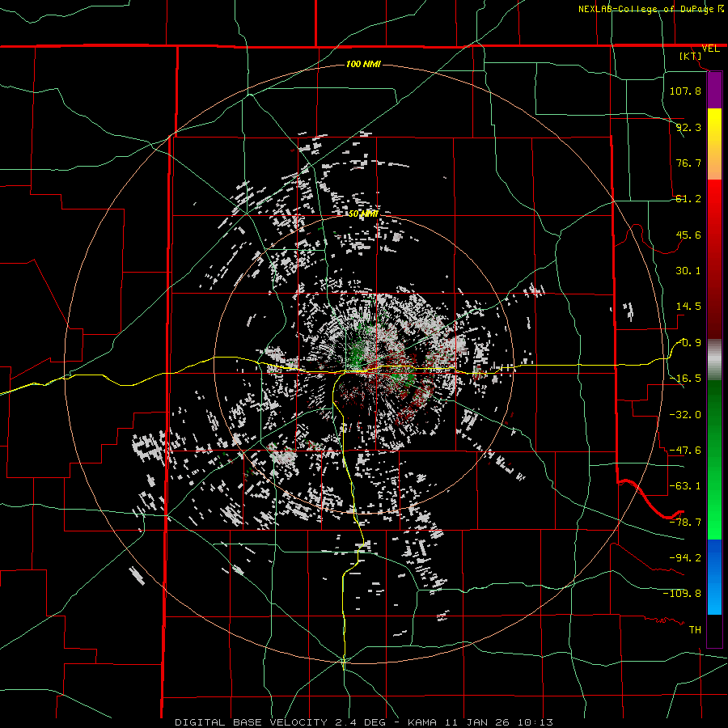728x728 pixels.
Task: Click the 107.8 value on velocity scale
Action: (x=685, y=91)
